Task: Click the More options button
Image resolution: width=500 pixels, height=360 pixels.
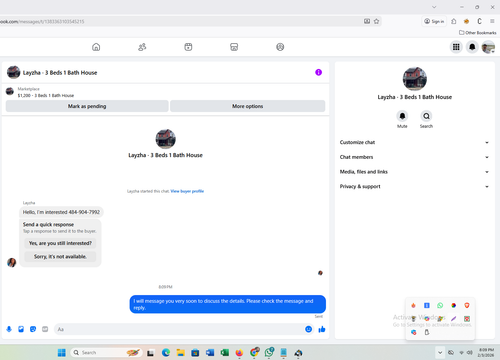Action: pyautogui.click(x=248, y=106)
